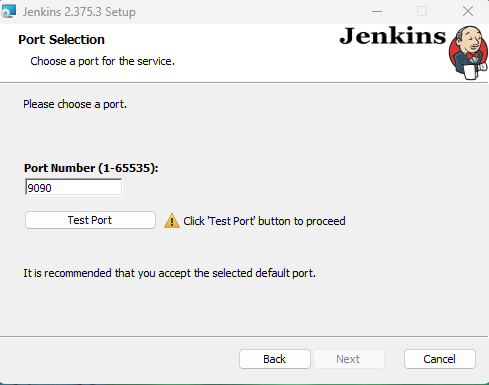Click the greyed-out maximize window button
489x385 pixels.
click(422, 11)
